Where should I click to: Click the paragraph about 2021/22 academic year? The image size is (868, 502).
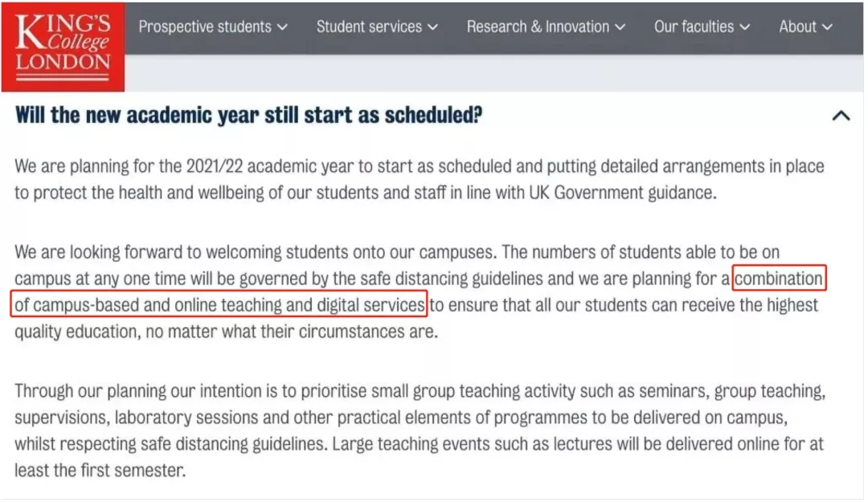pyautogui.click(x=419, y=179)
